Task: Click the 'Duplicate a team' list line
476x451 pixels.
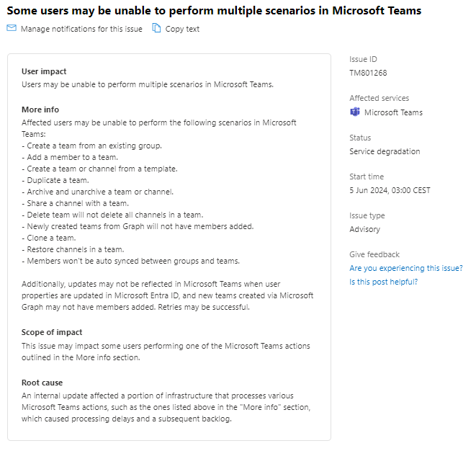Action: pos(55,180)
